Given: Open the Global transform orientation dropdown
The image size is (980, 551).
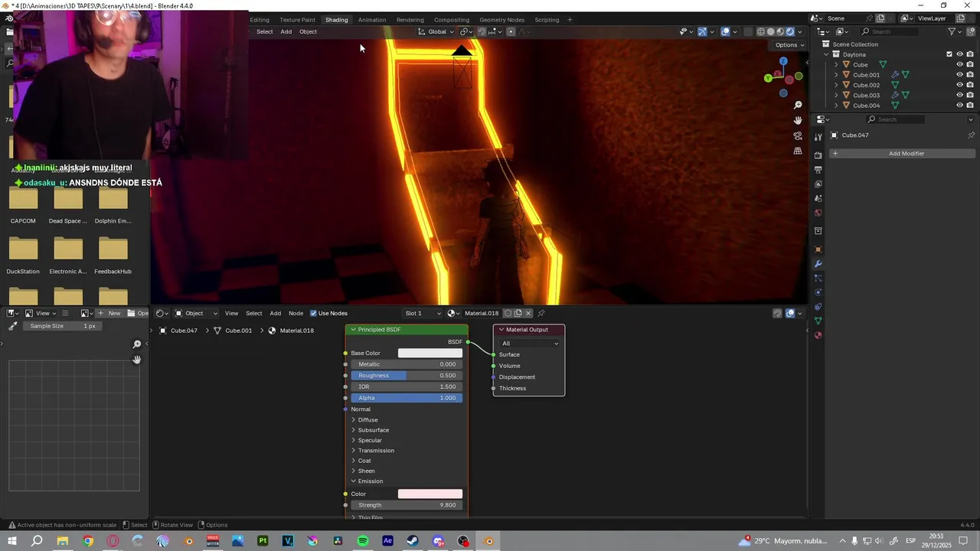Looking at the screenshot, I should tap(436, 31).
